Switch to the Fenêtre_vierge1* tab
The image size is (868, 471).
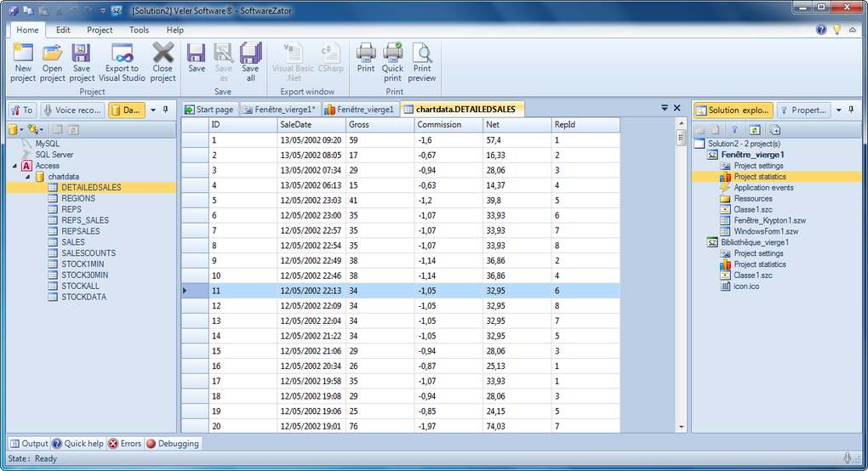coord(280,110)
